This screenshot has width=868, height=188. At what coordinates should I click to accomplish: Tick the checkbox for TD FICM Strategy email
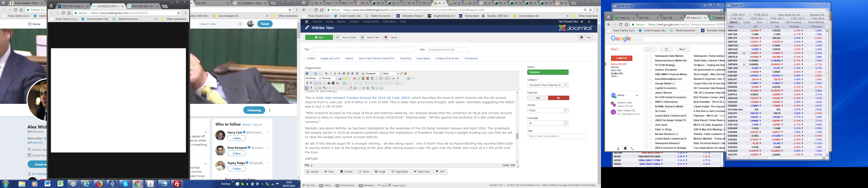[x=646, y=65]
